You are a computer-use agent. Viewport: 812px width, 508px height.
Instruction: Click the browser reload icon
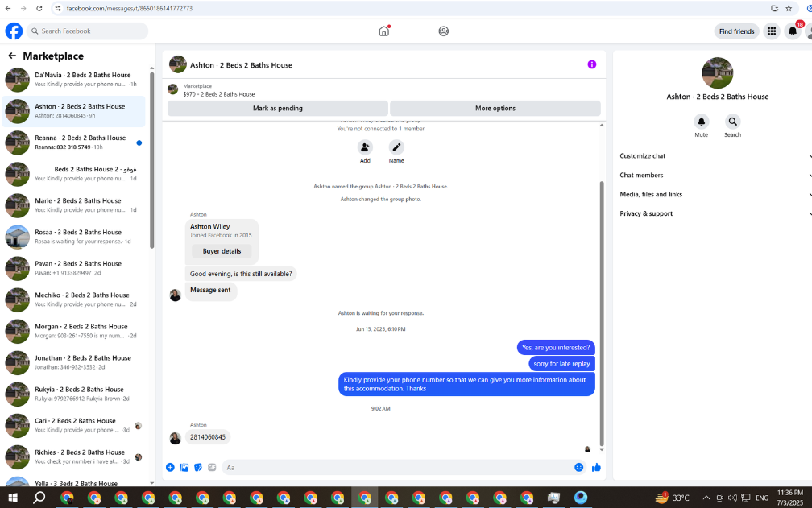(39, 8)
